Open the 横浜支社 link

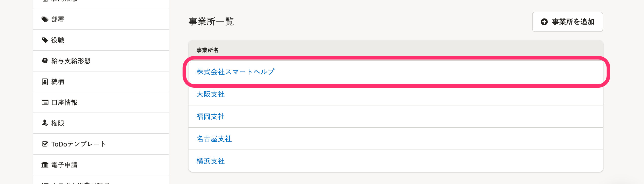click(x=210, y=161)
